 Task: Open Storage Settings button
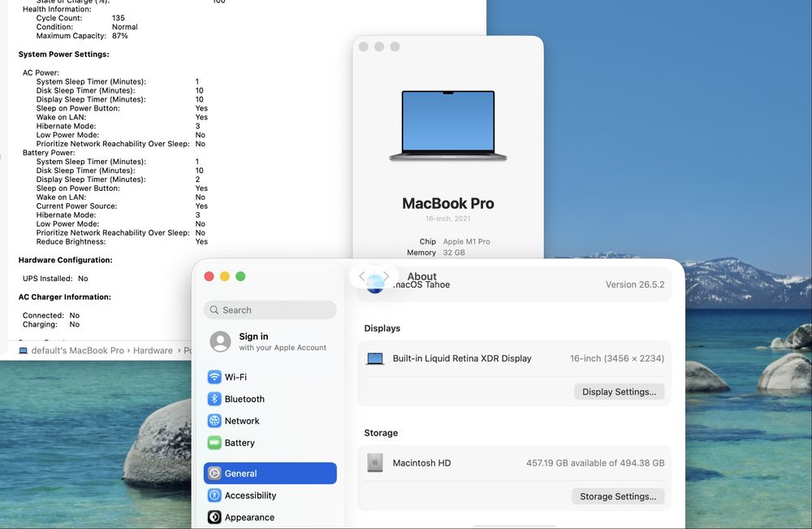point(618,496)
